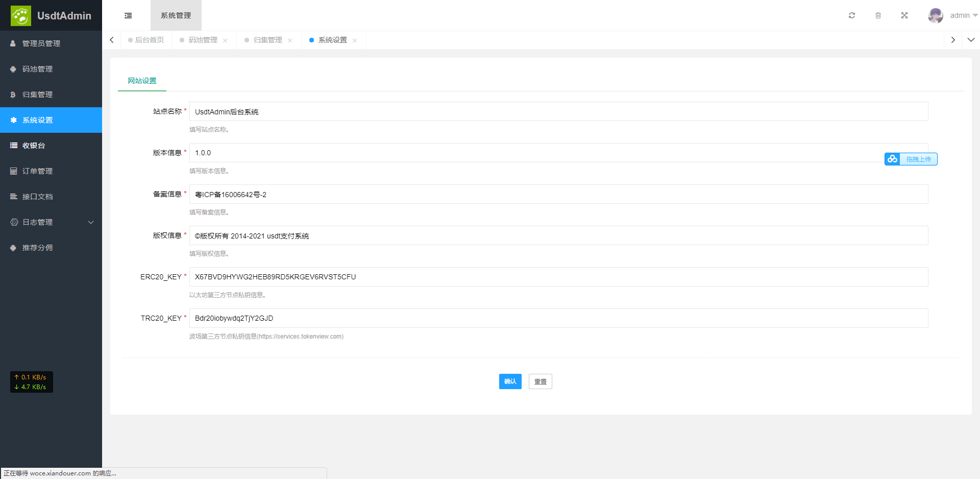980x479 pixels.
Task: Open the admin user dropdown
Action: pyautogui.click(x=964, y=15)
